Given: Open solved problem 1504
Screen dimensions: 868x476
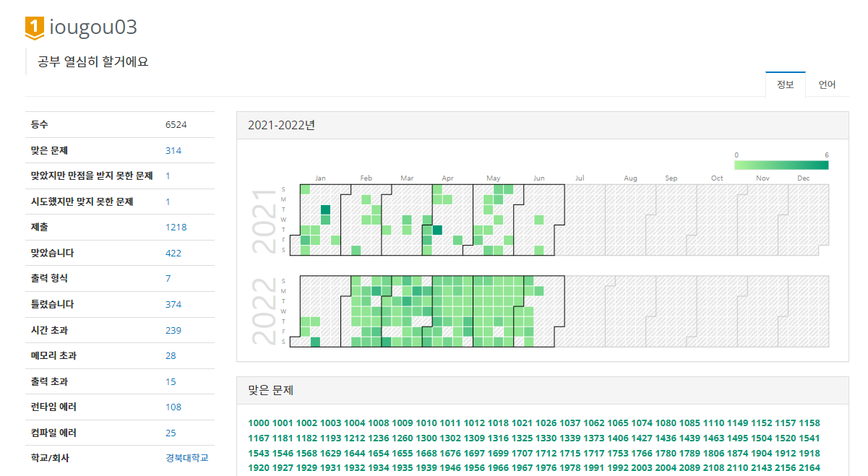Looking at the screenshot, I should point(762,438).
